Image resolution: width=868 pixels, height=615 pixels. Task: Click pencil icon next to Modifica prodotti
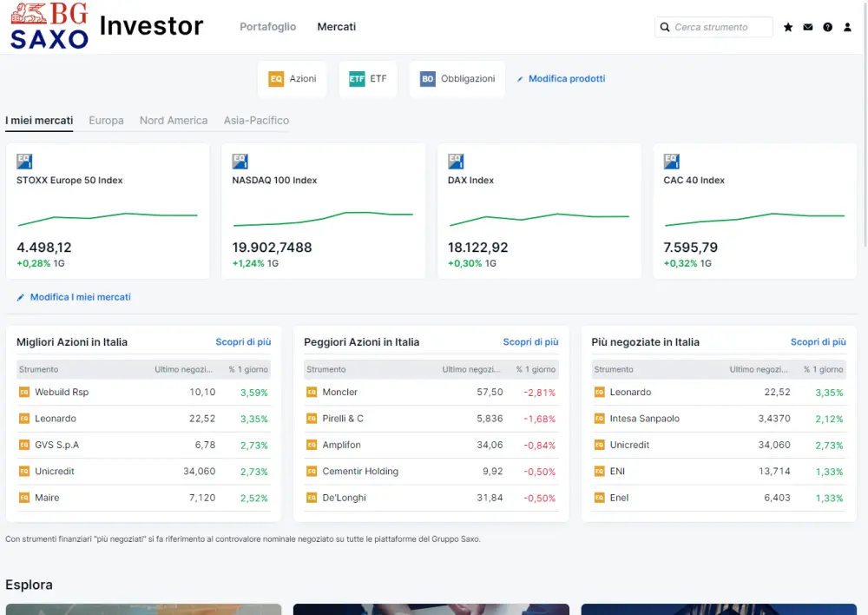pos(520,79)
